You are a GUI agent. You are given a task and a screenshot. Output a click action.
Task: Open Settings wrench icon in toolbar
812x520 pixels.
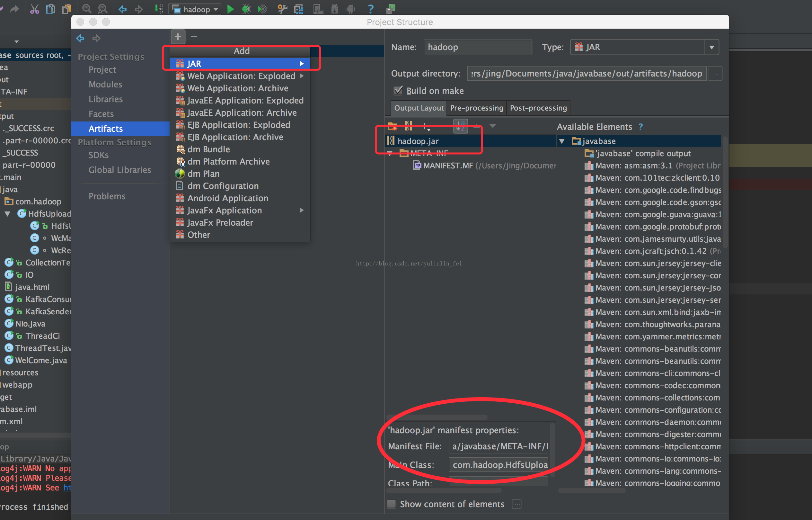pos(282,9)
